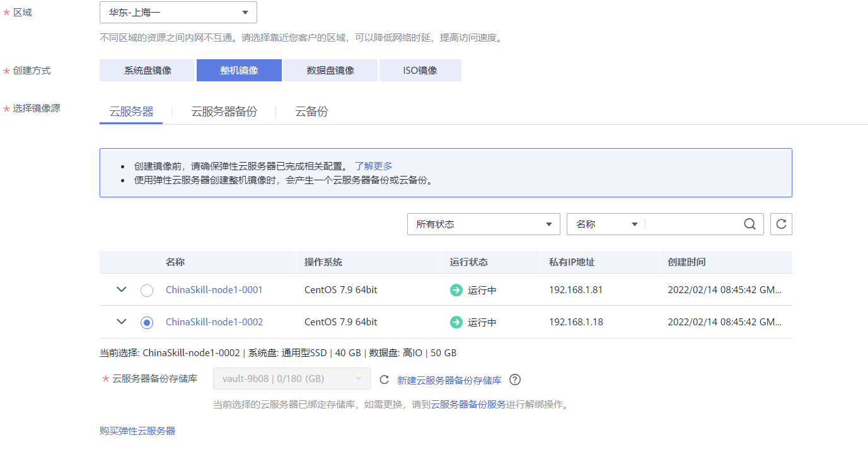Screen dimensions: 868x452
Task: Click creation time cell of ChinaSkill-node1-0001
Action: [725, 290]
